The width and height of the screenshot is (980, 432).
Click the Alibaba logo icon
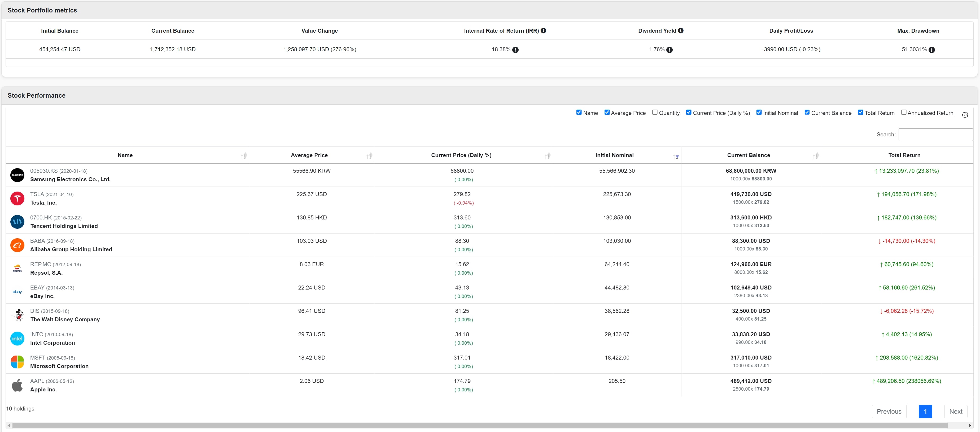[17, 245]
